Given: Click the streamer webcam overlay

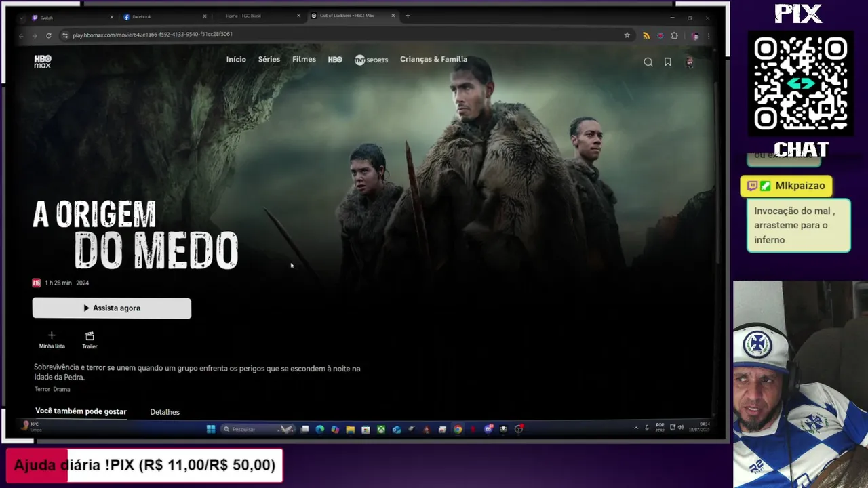Looking at the screenshot, I should pyautogui.click(x=800, y=384).
